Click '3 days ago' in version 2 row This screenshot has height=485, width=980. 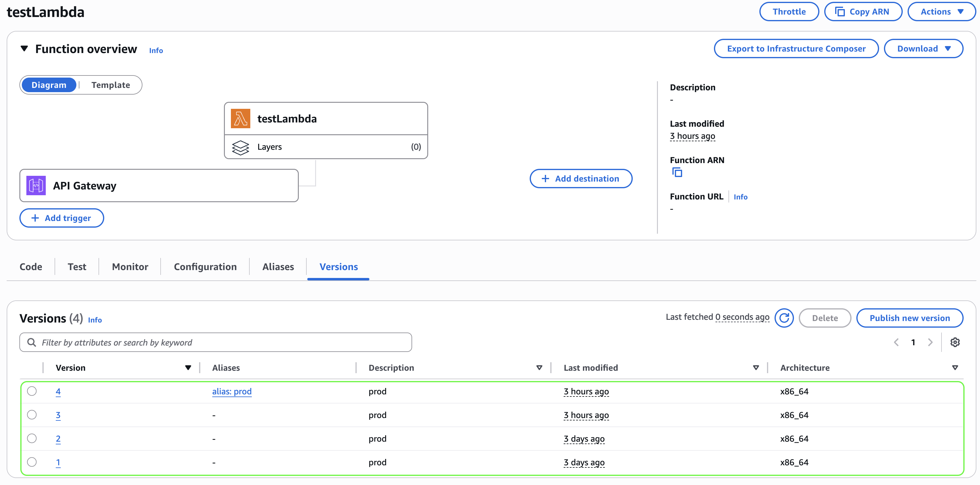(584, 439)
